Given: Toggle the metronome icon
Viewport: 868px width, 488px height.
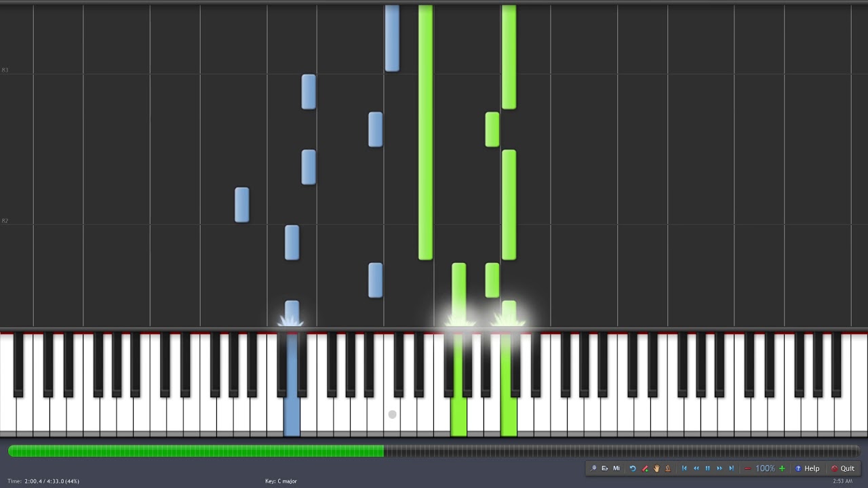Looking at the screenshot, I should pyautogui.click(x=668, y=468).
